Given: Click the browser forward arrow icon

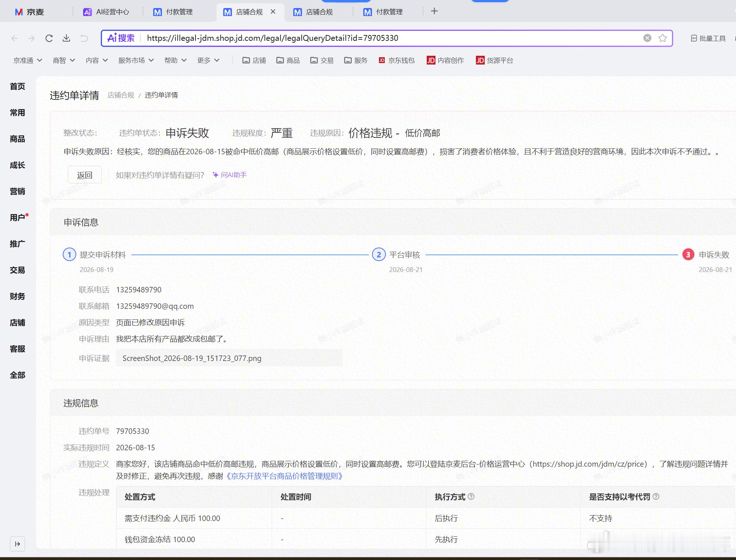Looking at the screenshot, I should pyautogui.click(x=32, y=38).
